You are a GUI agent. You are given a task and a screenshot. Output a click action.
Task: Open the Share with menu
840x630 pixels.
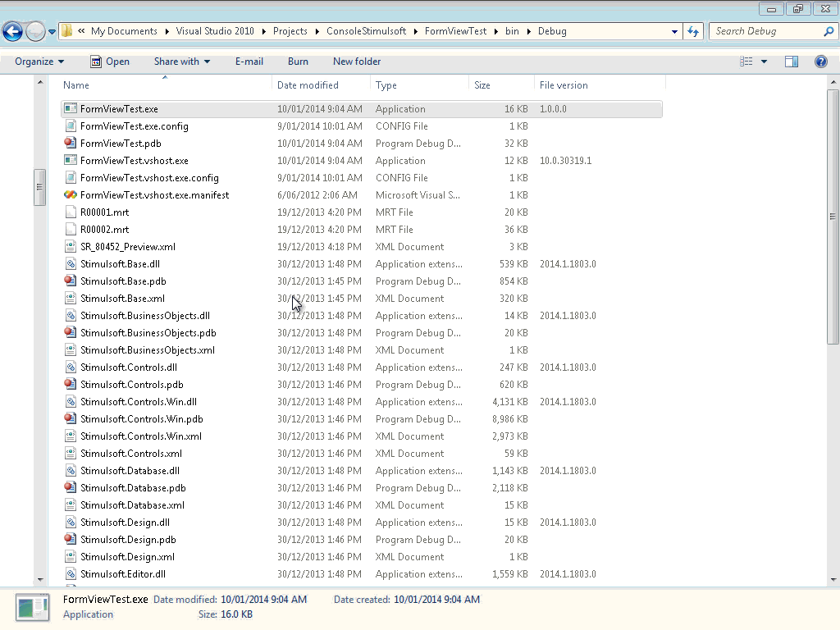pyautogui.click(x=182, y=62)
